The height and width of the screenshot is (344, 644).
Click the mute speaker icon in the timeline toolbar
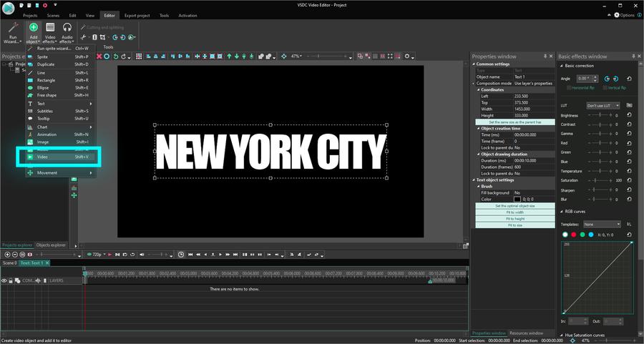click(x=142, y=255)
